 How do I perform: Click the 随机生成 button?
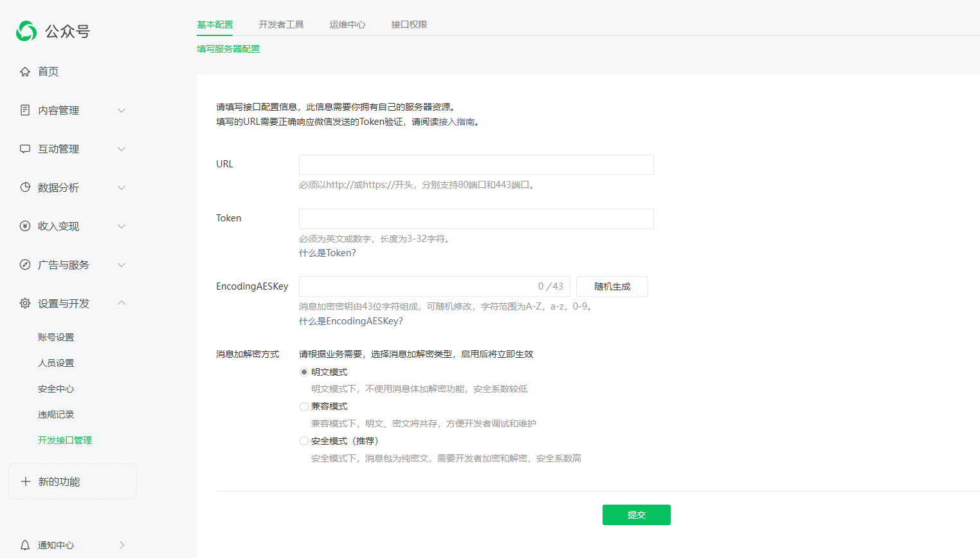click(x=612, y=286)
